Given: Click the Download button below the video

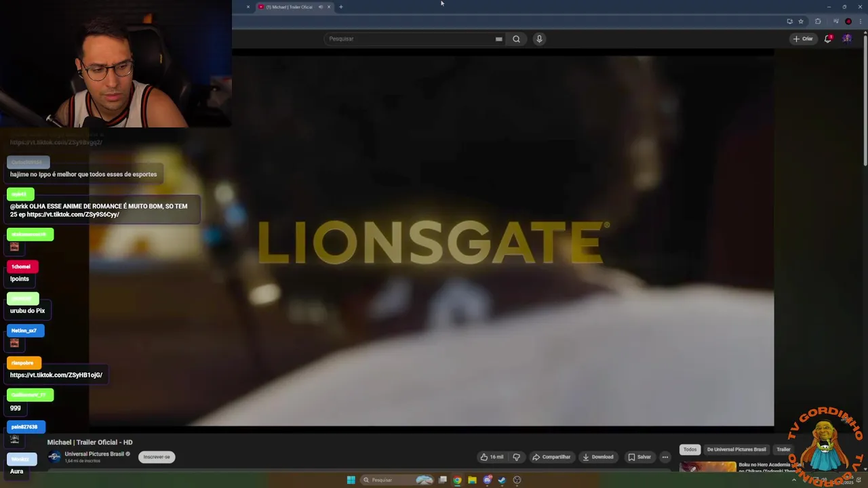Looking at the screenshot, I should point(598,457).
